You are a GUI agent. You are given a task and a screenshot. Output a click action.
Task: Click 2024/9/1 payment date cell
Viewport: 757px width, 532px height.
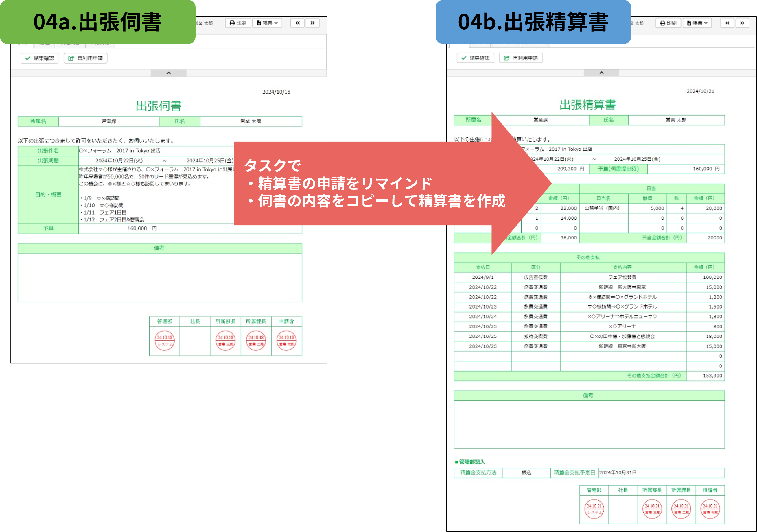coord(483,277)
